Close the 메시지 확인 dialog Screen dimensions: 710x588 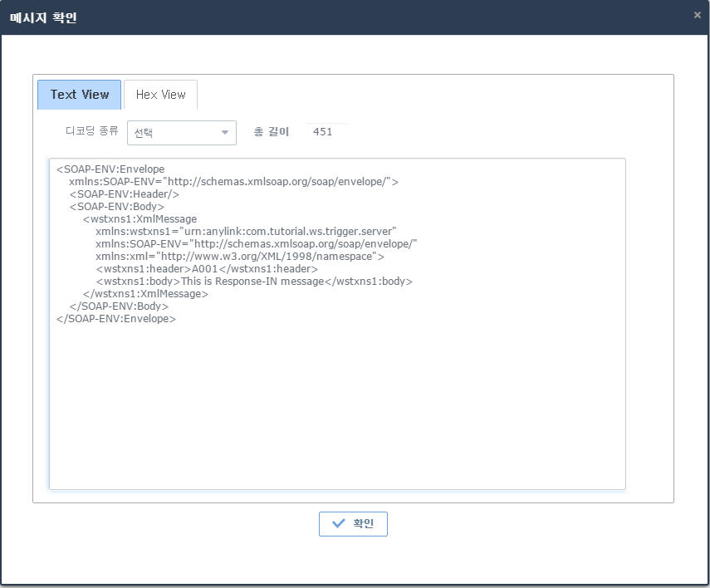697,15
